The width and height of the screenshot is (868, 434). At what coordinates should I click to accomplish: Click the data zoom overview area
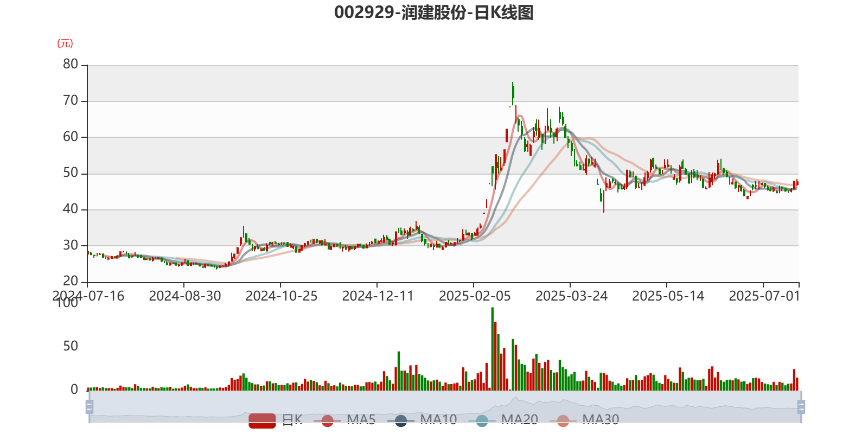pos(445,406)
